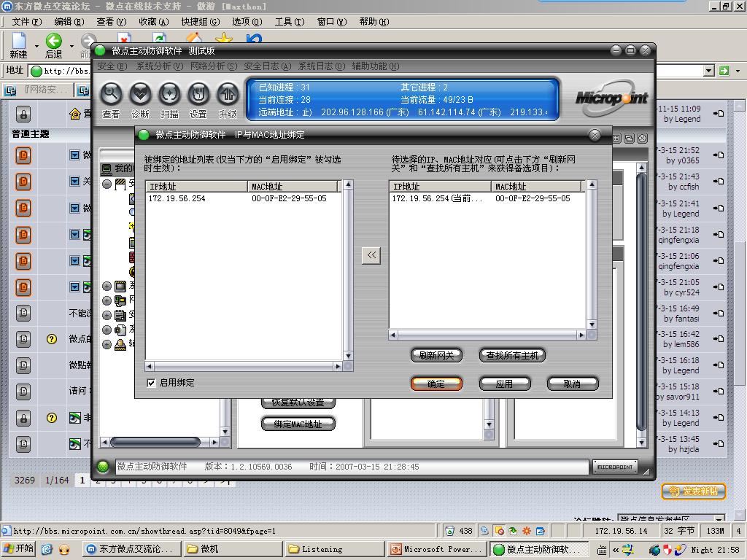Click the tree panel horizontal scrollbar thumb
This screenshot has width=747, height=560.
click(x=155, y=443)
